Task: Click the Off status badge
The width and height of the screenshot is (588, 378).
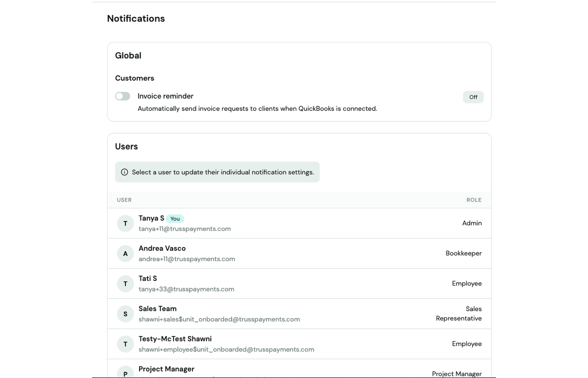Action: pyautogui.click(x=473, y=97)
